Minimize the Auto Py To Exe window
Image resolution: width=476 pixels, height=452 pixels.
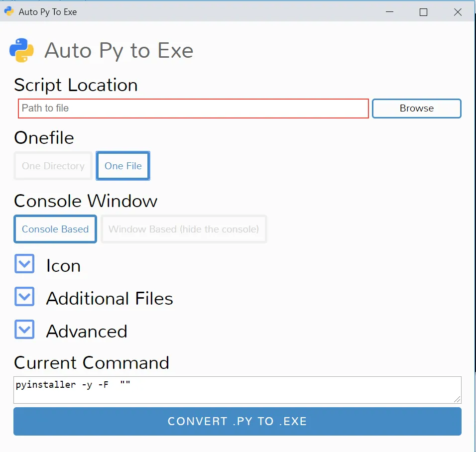pos(389,12)
